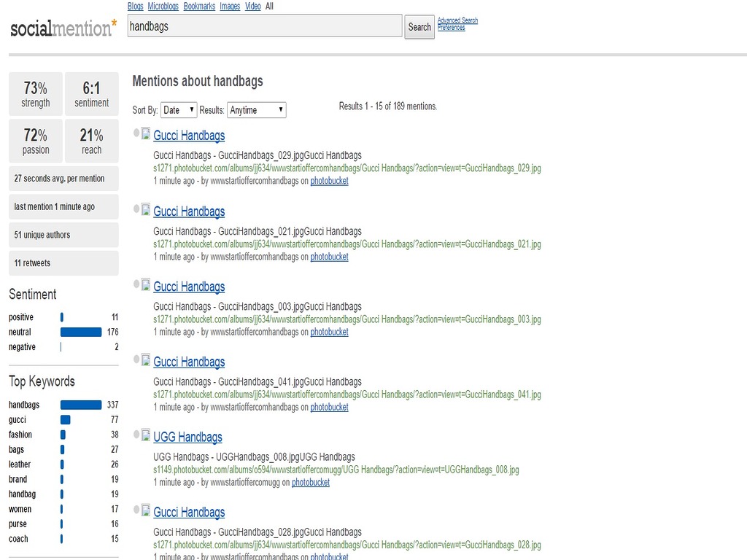Click the gucci keyword in Top Keywords
Viewport: 747px width, 560px height.
pos(18,420)
